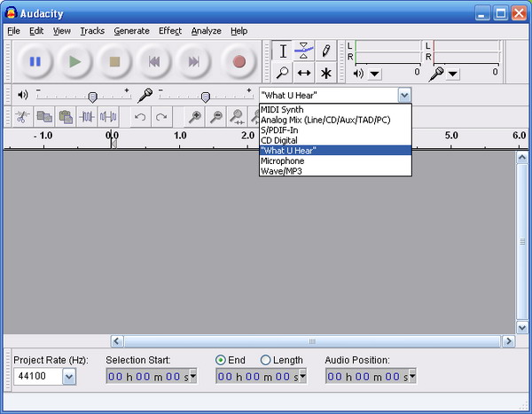Click the Redo arrow icon
The height and width of the screenshot is (414, 532).
click(x=161, y=117)
